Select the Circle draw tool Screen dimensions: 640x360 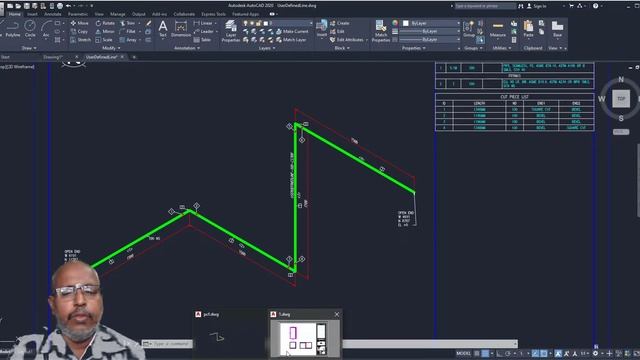point(30,29)
